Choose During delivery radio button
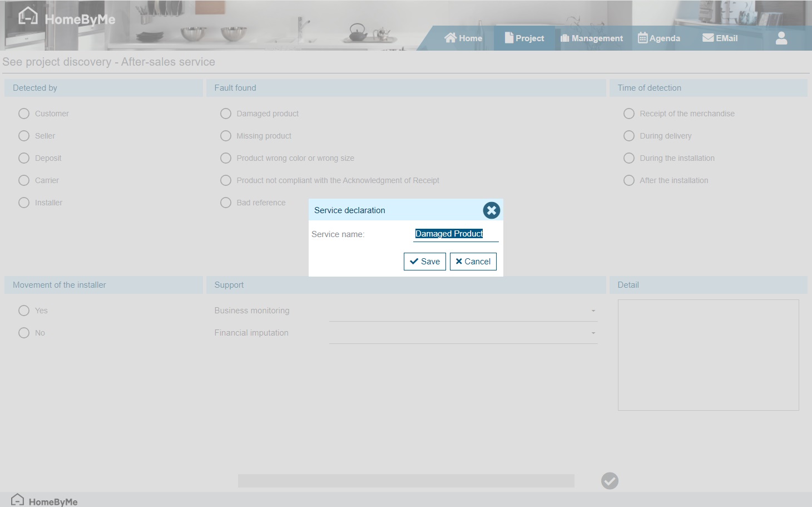Viewport: 812px width, 507px height. 629,136
